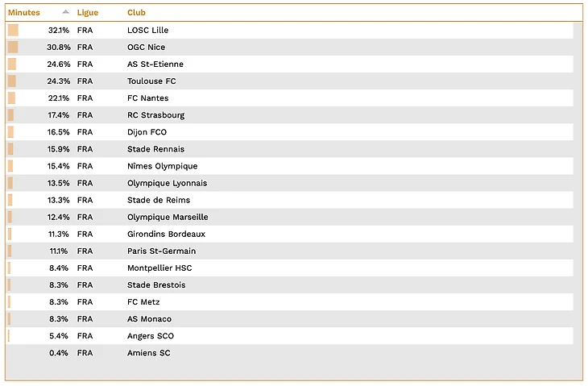Viewport: 588px width, 386px height.
Task: Click the Minutes column header
Action: pyautogui.click(x=24, y=12)
